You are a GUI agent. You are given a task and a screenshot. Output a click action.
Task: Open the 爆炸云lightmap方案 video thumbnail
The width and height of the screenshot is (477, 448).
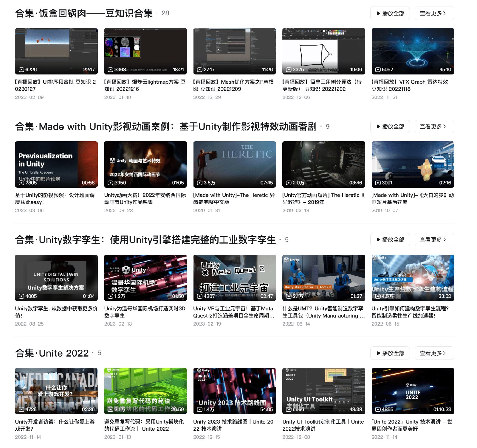pos(145,51)
